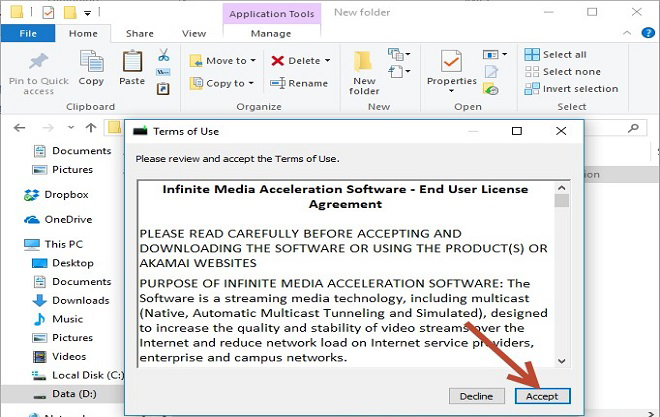
Task: Click the red Delete icon
Action: coord(278,61)
